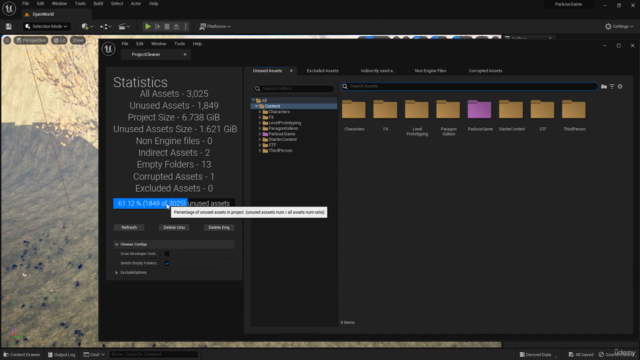
Task: Switch to the Indirectly used assets tab
Action: [378, 71]
